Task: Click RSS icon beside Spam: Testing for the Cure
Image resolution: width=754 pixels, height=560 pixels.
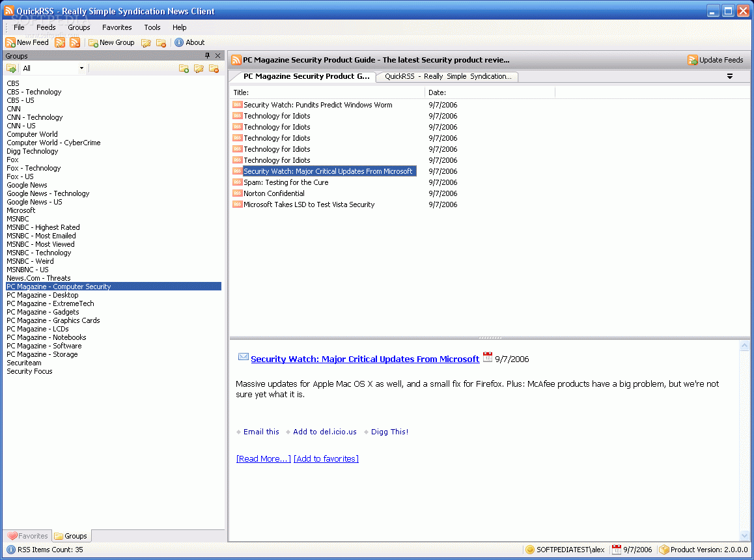Action: click(237, 182)
